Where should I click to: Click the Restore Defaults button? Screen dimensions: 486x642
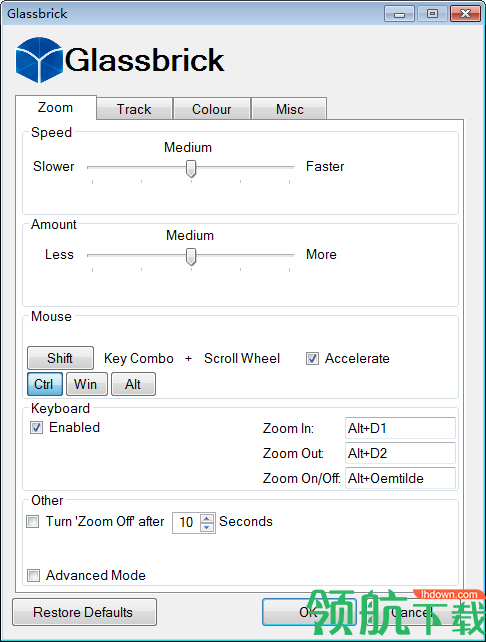coord(84,612)
